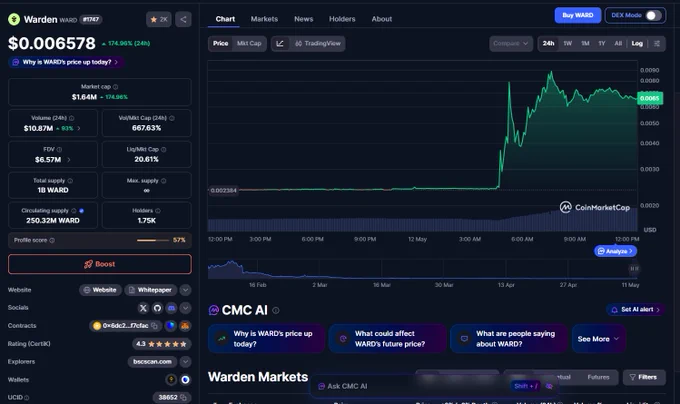This screenshot has height=404, width=680.
Task: Select the 24h chart range
Action: click(x=549, y=43)
